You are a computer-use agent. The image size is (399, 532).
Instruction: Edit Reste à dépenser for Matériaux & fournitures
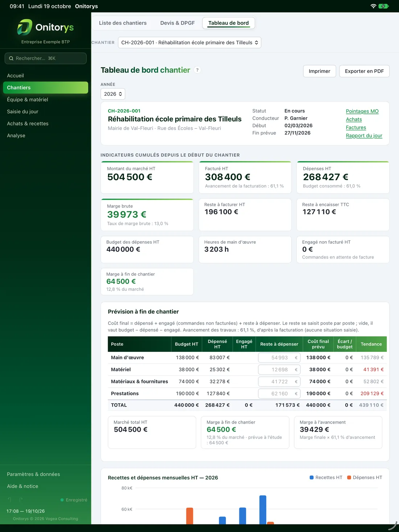[x=279, y=382]
